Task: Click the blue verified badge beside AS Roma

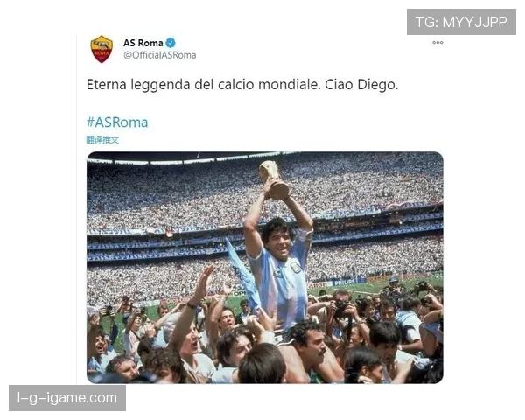Action: pos(171,43)
